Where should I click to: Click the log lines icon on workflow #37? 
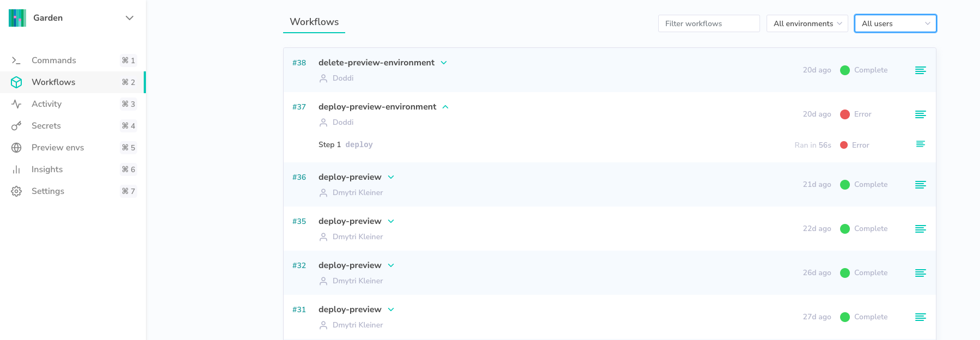[920, 114]
